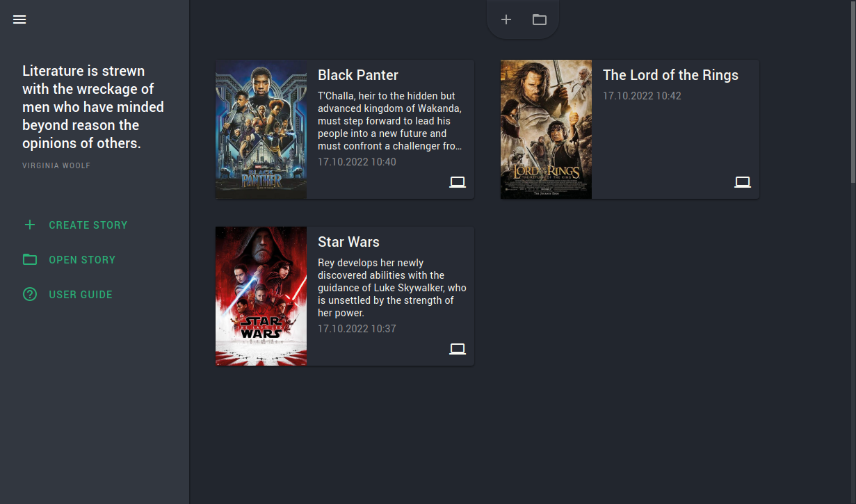Click the T'Challa description on Black Panter card
Image resolution: width=856 pixels, height=504 pixels.
[x=391, y=121]
